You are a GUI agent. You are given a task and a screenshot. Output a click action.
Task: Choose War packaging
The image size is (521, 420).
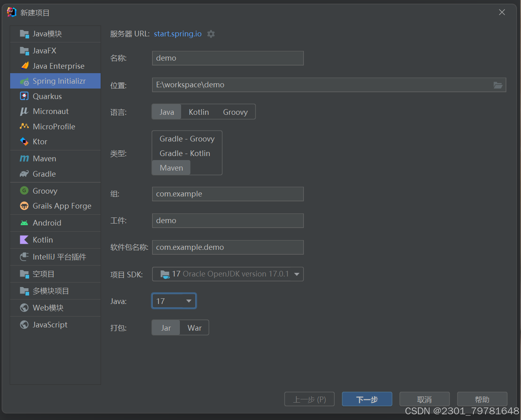(x=194, y=328)
